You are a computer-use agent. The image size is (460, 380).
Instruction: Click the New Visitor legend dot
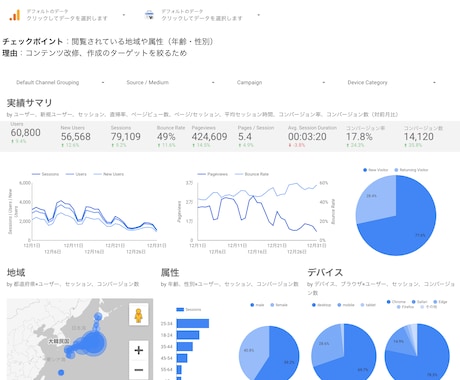pos(365,170)
